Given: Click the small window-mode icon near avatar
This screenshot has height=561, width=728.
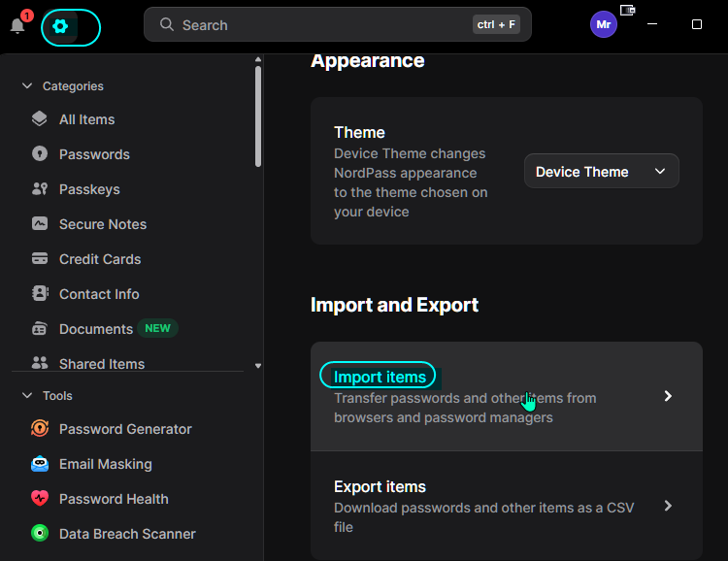Looking at the screenshot, I should point(627,10).
